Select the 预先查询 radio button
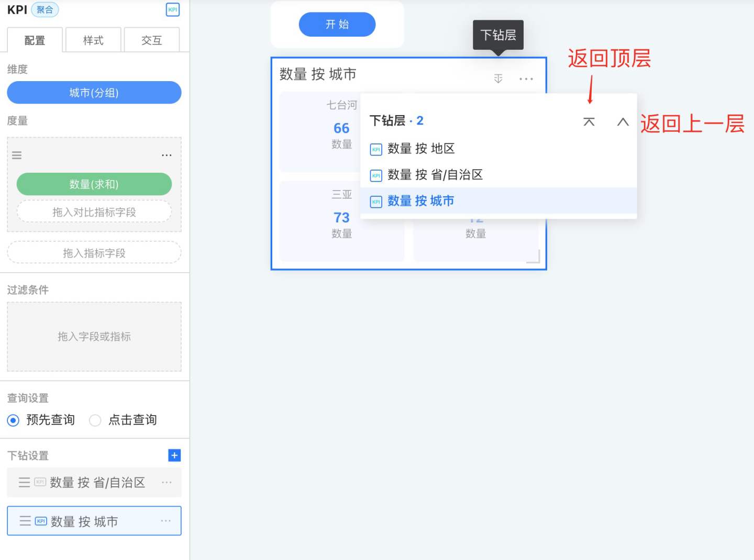 point(14,420)
